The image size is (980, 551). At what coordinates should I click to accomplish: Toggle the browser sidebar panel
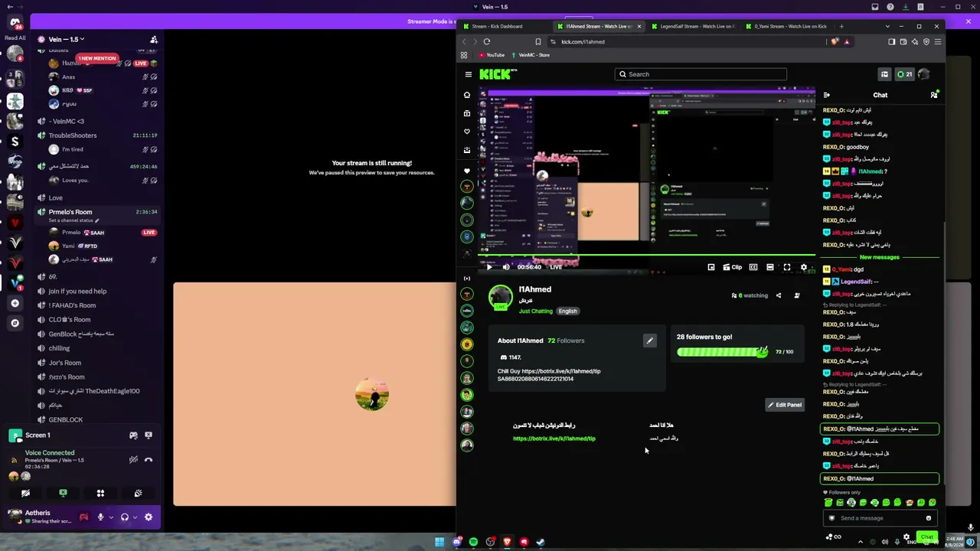pyautogui.click(x=892, y=42)
